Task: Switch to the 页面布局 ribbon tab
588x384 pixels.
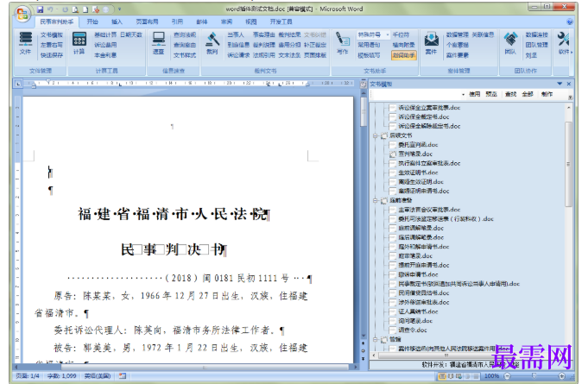Action: (147, 22)
